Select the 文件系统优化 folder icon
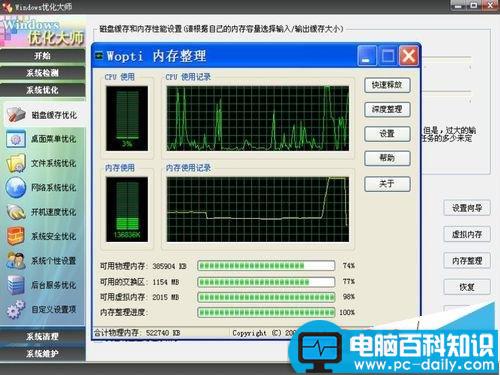500x375 pixels. click(16, 163)
